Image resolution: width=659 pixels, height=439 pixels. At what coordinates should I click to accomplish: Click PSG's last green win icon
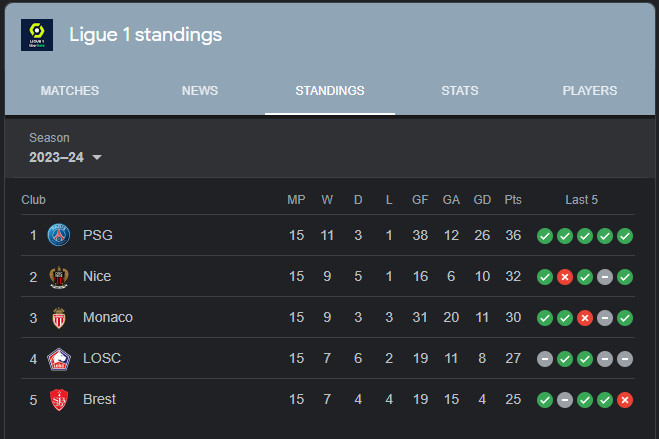pyautogui.click(x=625, y=236)
